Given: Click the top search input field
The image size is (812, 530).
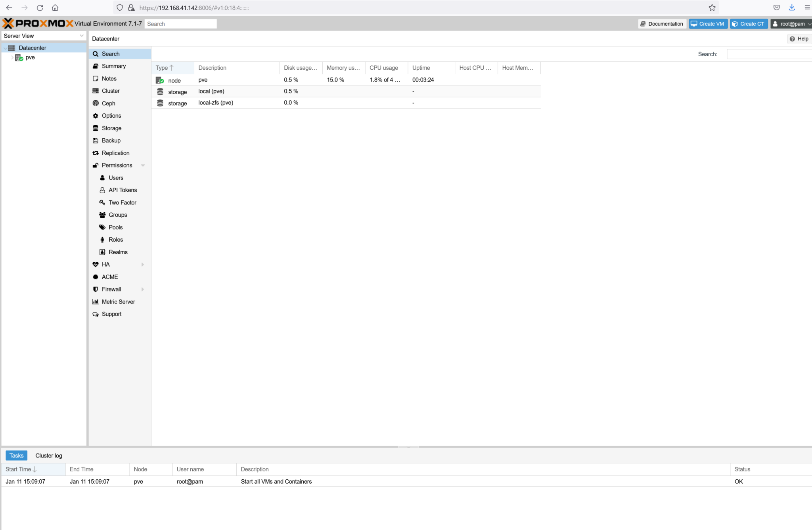Looking at the screenshot, I should pos(180,23).
